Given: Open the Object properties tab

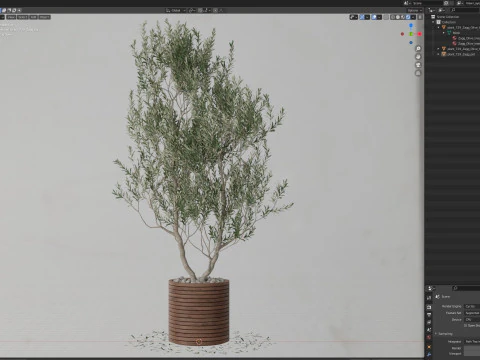Looking at the screenshot, I should (x=429, y=347).
